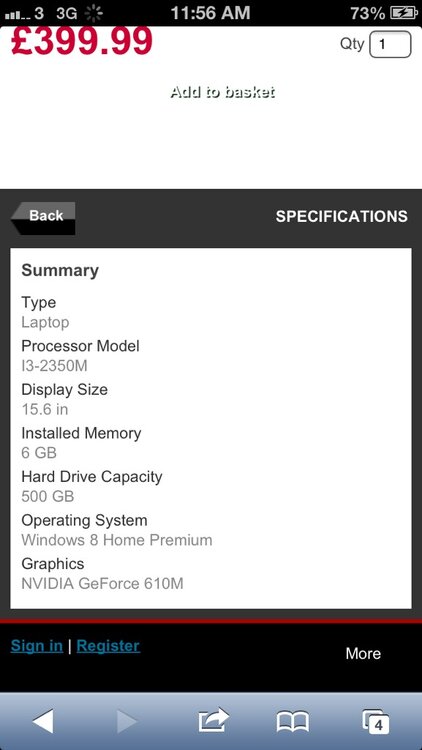Open the share action icon
Image resolution: width=422 pixels, height=750 pixels.
pos(213,720)
